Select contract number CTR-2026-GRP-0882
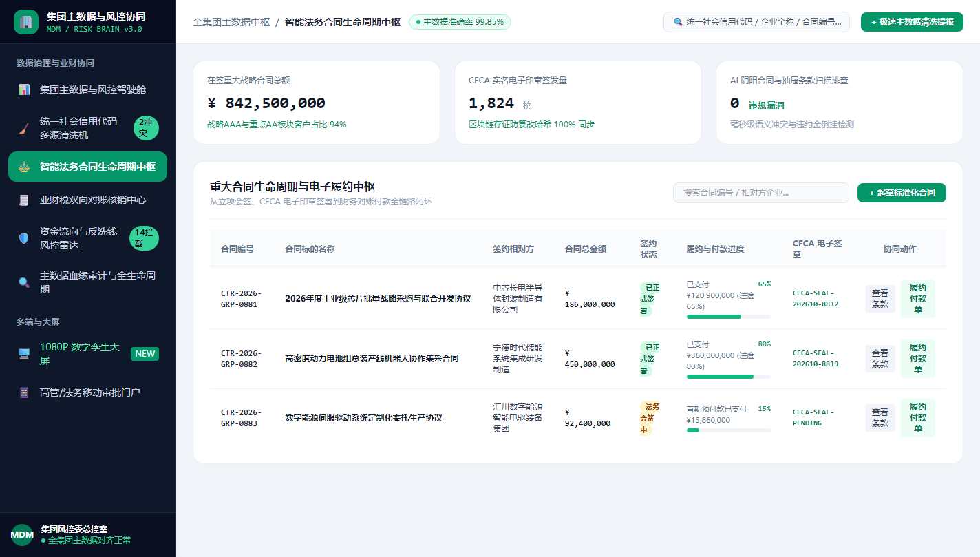 point(241,359)
